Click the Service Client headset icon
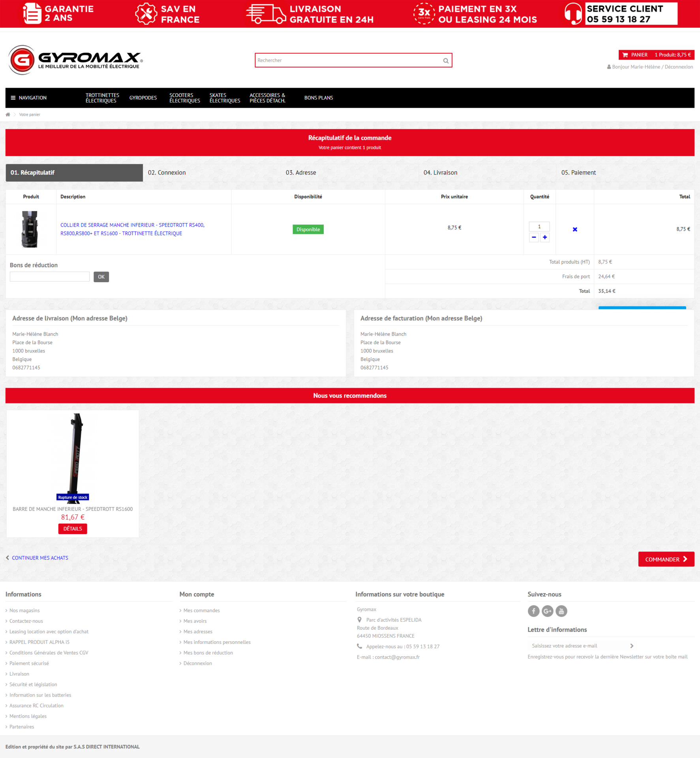Screen dimensions: 700x758 tap(573, 13)
